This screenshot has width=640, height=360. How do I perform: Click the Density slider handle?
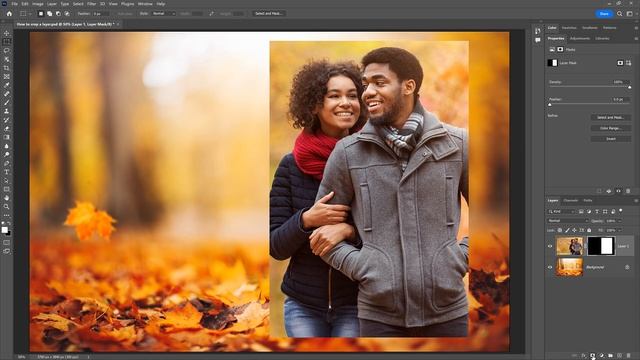click(629, 87)
